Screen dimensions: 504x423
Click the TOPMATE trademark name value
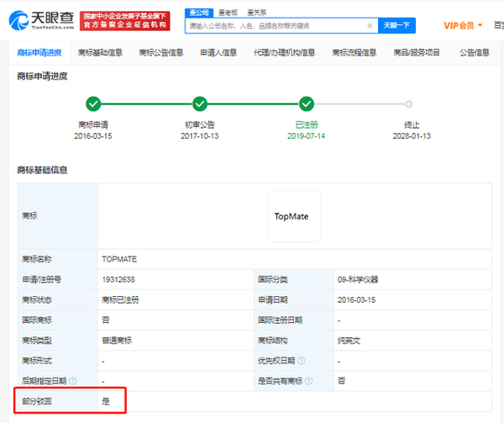[119, 259]
